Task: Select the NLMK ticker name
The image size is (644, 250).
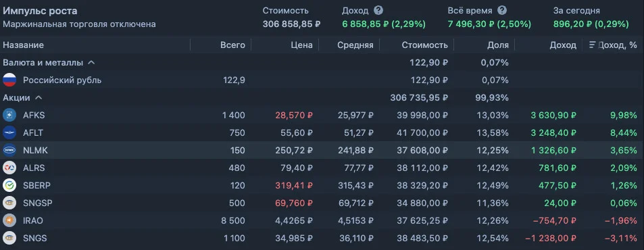Action: click(35, 151)
